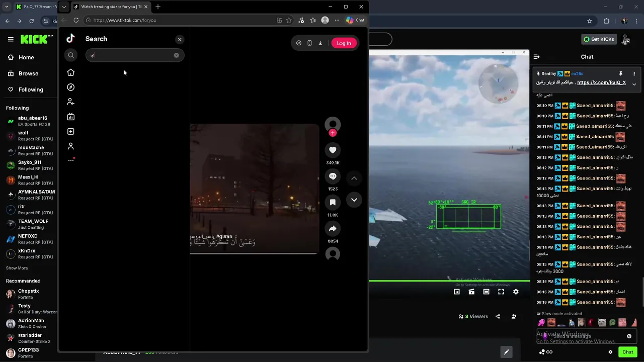This screenshot has height=362, width=644.
Task: Open video creator's avatar on TikTok
Action: click(333, 124)
